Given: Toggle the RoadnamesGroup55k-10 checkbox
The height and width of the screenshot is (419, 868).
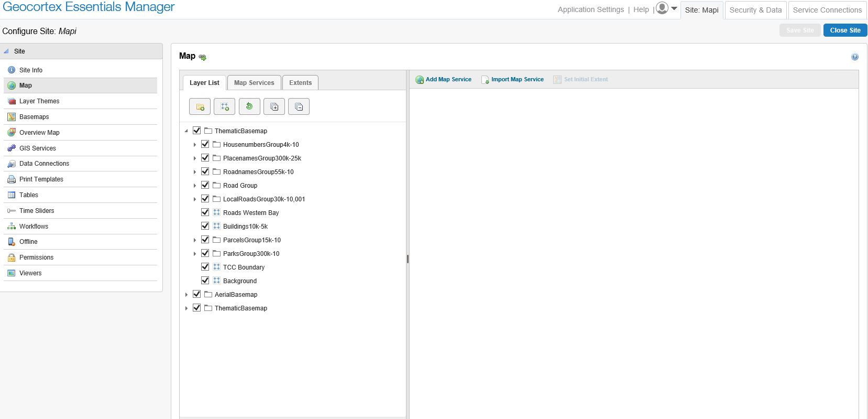Looking at the screenshot, I should point(205,171).
